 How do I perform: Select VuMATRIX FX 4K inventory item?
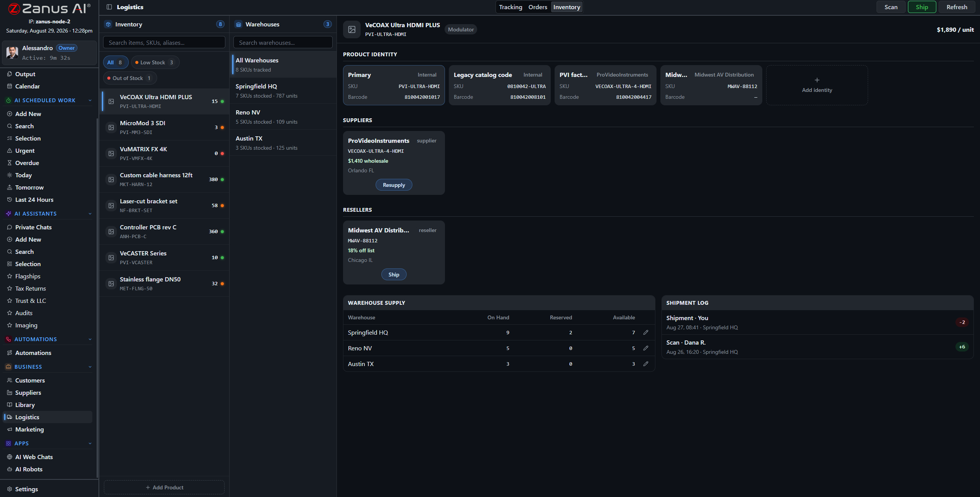pyautogui.click(x=164, y=154)
